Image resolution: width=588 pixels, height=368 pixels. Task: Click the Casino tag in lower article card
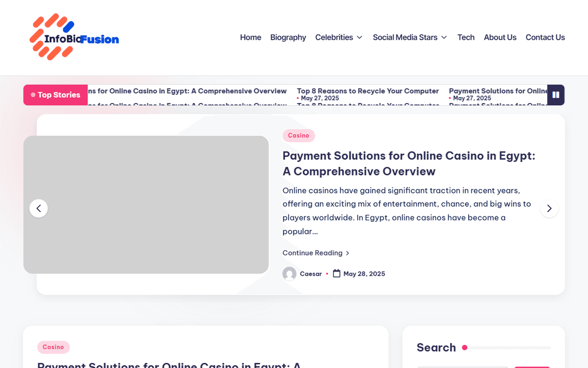pyautogui.click(x=53, y=347)
